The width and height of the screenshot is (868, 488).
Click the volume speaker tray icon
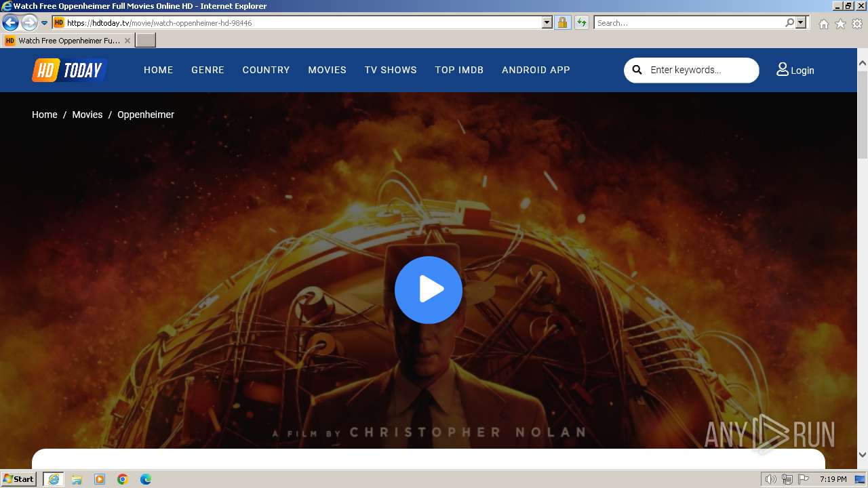771,479
